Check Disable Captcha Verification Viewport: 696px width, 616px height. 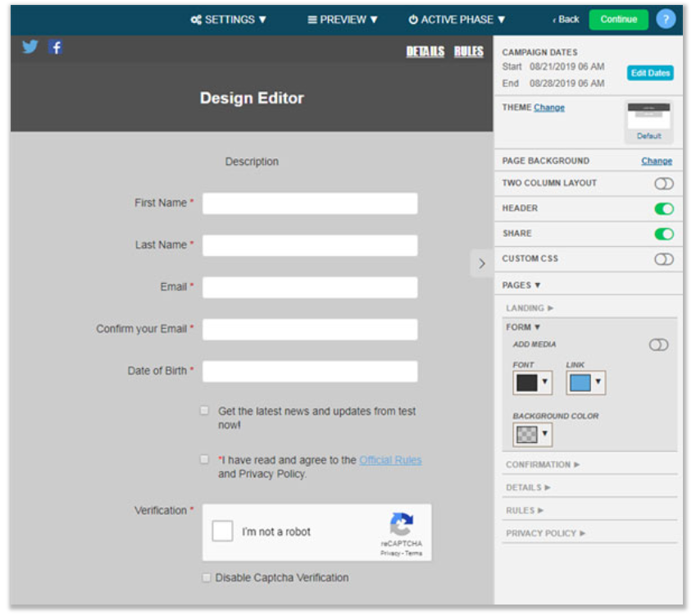[206, 577]
